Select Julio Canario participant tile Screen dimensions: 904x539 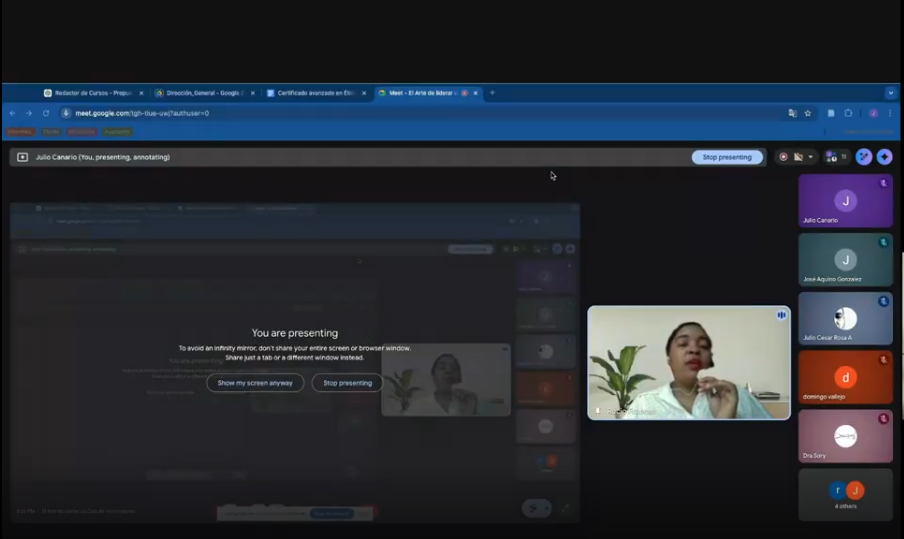tap(845, 201)
